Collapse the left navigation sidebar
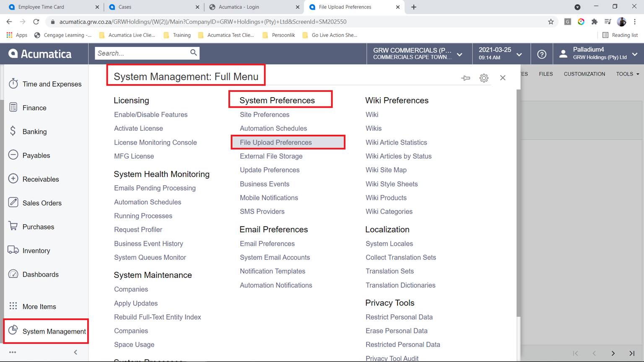The image size is (644, 362). (x=75, y=352)
